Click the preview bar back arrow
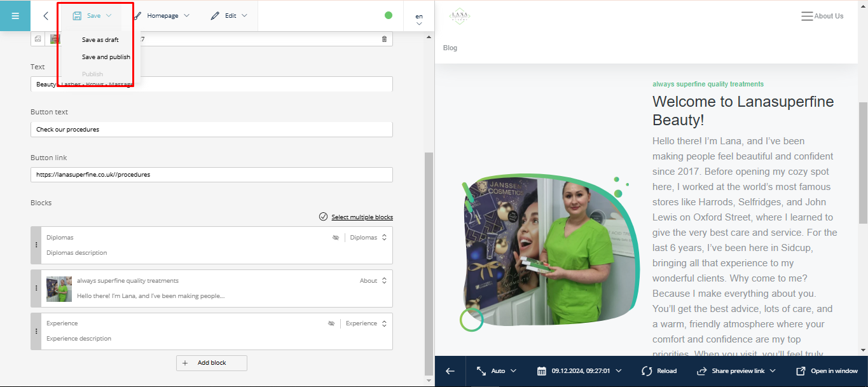This screenshot has width=868, height=387. [450, 371]
